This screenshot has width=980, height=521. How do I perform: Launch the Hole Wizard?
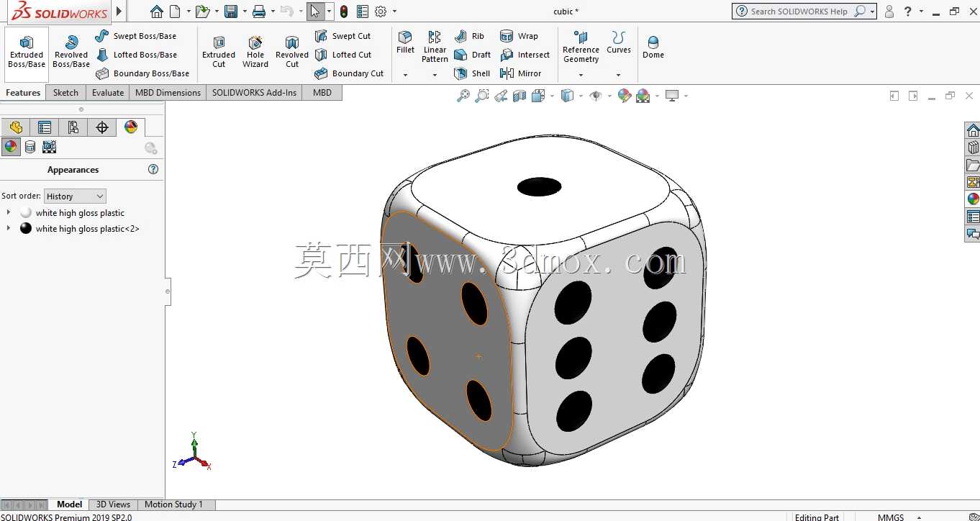click(x=255, y=51)
